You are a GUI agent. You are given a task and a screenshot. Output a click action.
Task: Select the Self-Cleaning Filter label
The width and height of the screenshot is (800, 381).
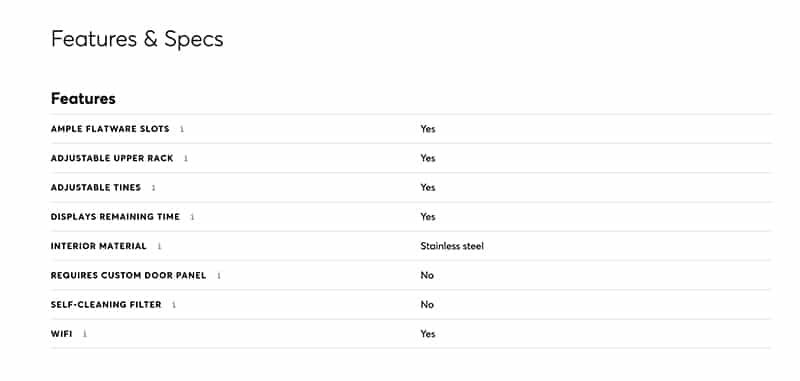(106, 304)
